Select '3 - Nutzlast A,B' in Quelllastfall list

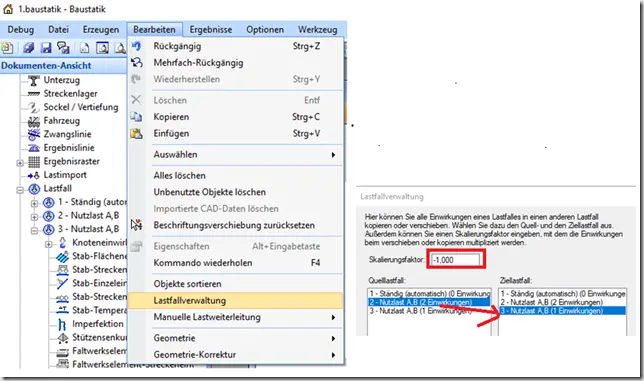[429, 311]
